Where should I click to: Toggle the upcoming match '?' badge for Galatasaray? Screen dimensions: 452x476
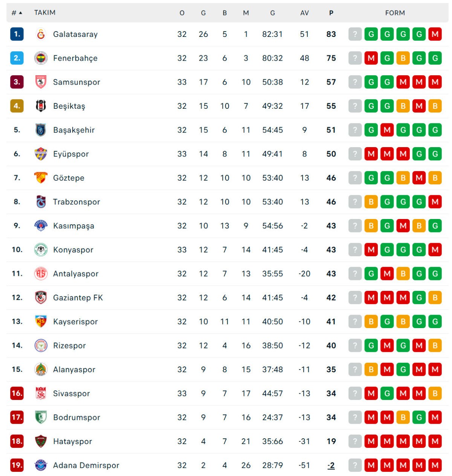[x=354, y=34]
